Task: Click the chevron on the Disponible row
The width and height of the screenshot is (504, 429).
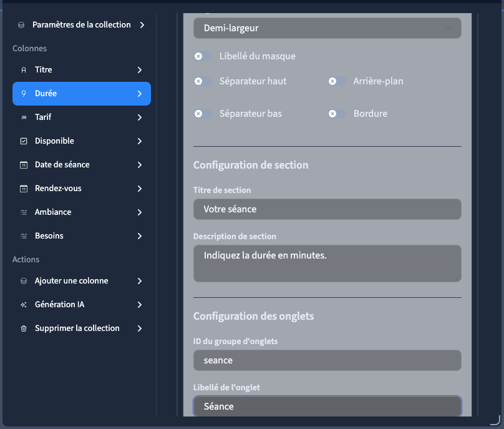Action: pos(140,141)
